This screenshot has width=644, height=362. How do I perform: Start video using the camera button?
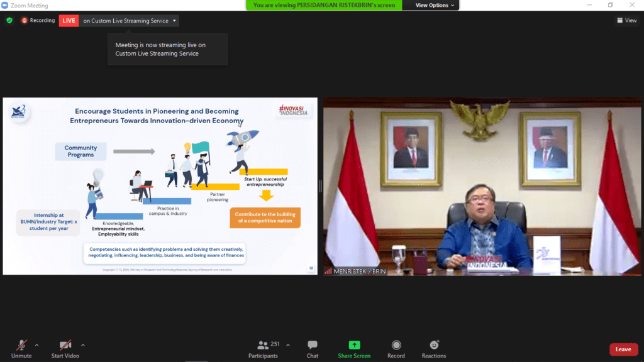[x=65, y=349]
